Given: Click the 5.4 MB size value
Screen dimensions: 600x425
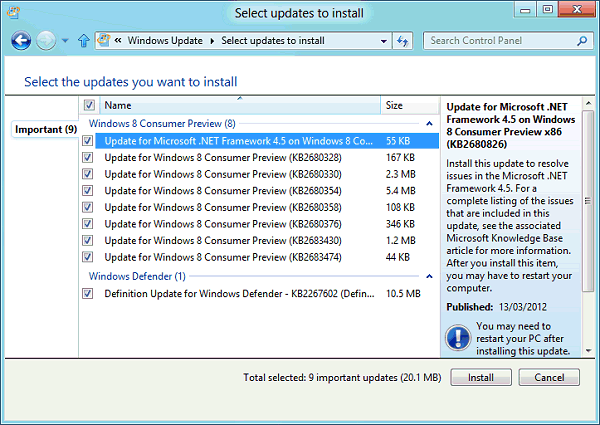Looking at the screenshot, I should click(400, 191).
